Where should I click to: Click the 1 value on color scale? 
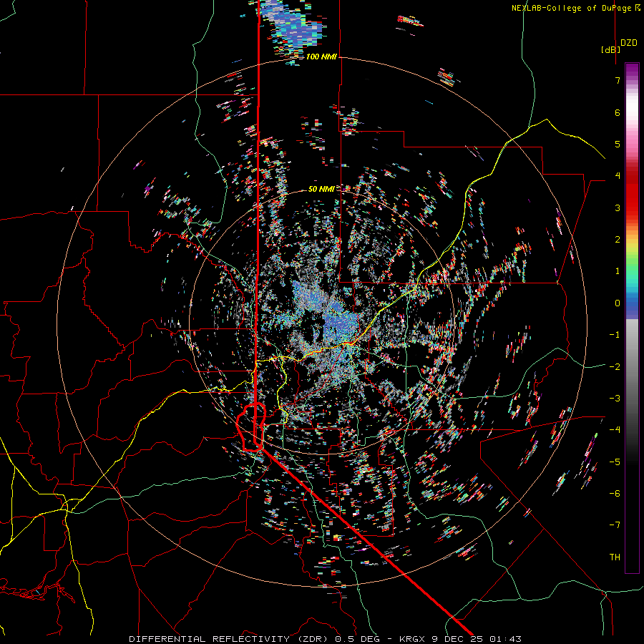click(x=618, y=271)
